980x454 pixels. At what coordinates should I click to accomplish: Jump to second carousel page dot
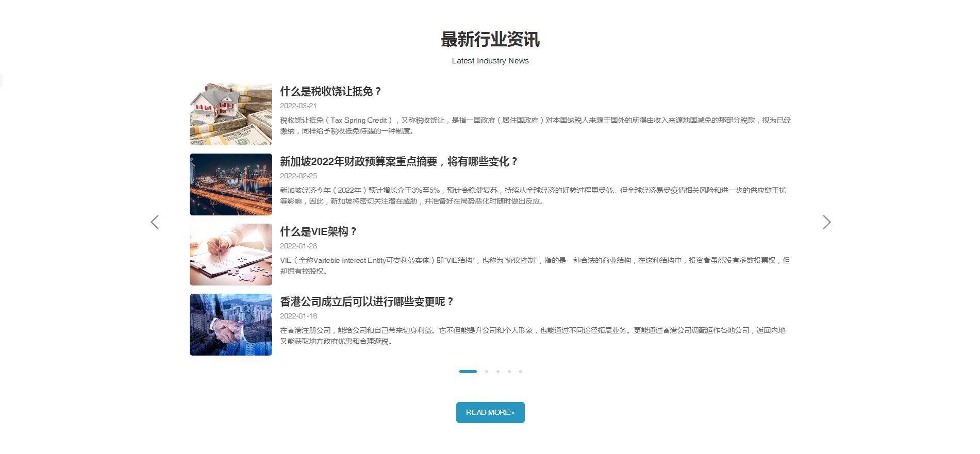(487, 372)
